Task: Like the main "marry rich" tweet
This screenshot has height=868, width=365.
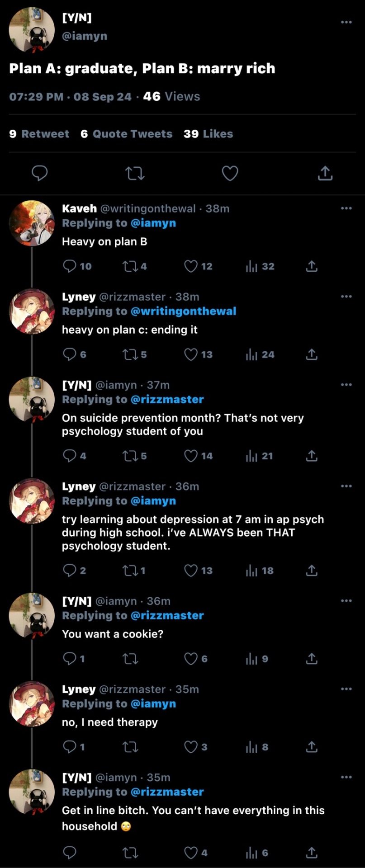Action: (x=230, y=173)
